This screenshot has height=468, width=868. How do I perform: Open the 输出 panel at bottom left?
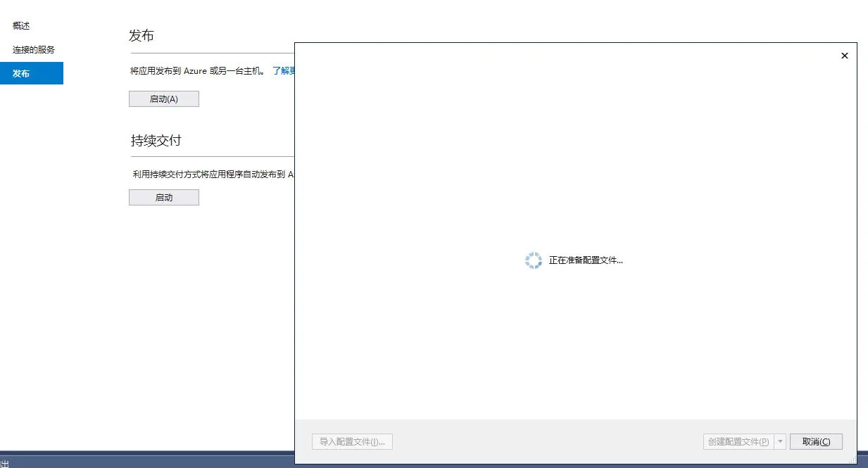point(6,463)
